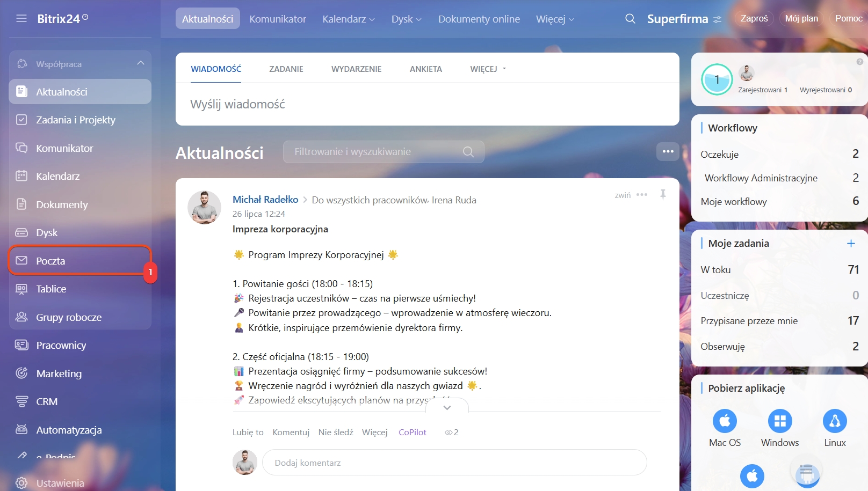868x491 pixels.
Task: Open Komunikator in left sidebar
Action: (80, 148)
